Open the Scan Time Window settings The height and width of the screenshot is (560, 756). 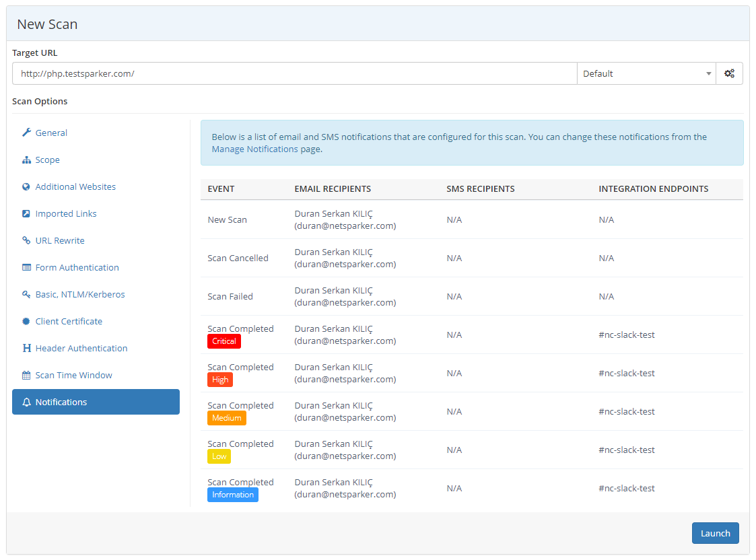click(73, 375)
